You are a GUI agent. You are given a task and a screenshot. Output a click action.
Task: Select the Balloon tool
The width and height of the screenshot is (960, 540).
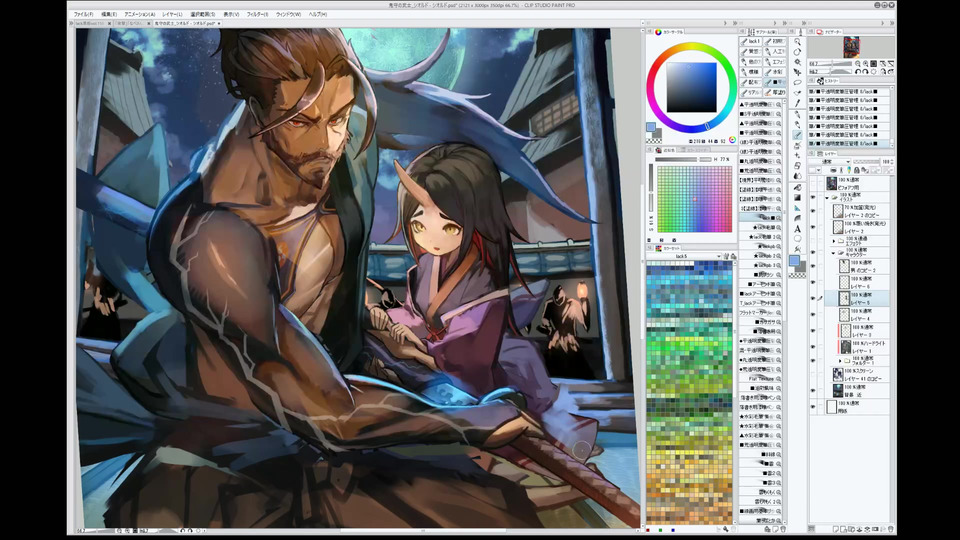pos(797,239)
